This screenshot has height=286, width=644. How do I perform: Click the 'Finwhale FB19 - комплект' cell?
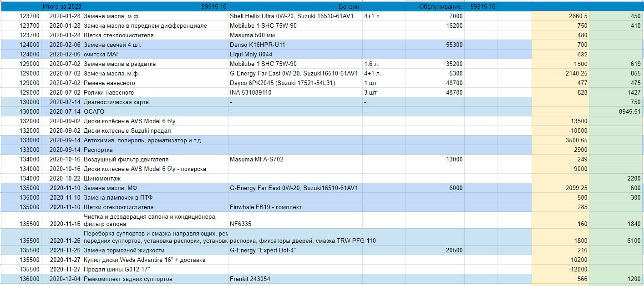pyautogui.click(x=295, y=207)
